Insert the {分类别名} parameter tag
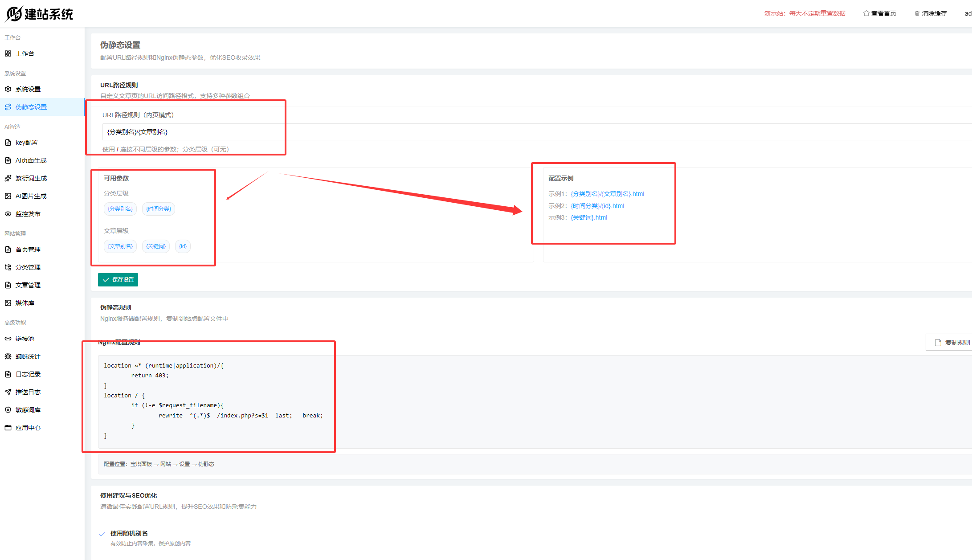This screenshot has height=560, width=972. click(x=120, y=209)
